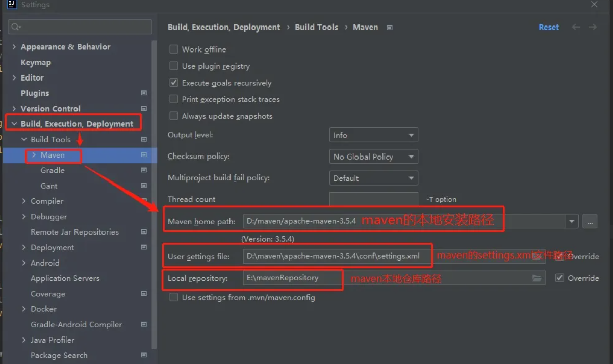The width and height of the screenshot is (613, 364).
Task: Click Build Tools in the breadcrumb
Action: pos(316,27)
